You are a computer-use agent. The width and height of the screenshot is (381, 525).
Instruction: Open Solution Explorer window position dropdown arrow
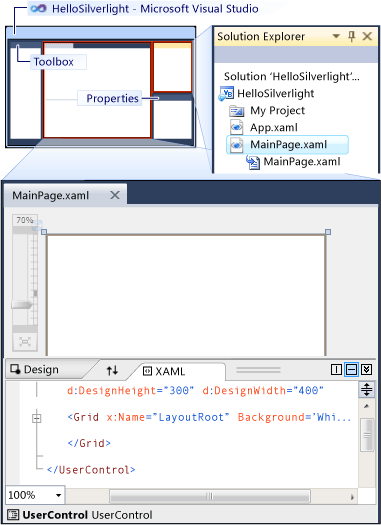click(x=336, y=36)
